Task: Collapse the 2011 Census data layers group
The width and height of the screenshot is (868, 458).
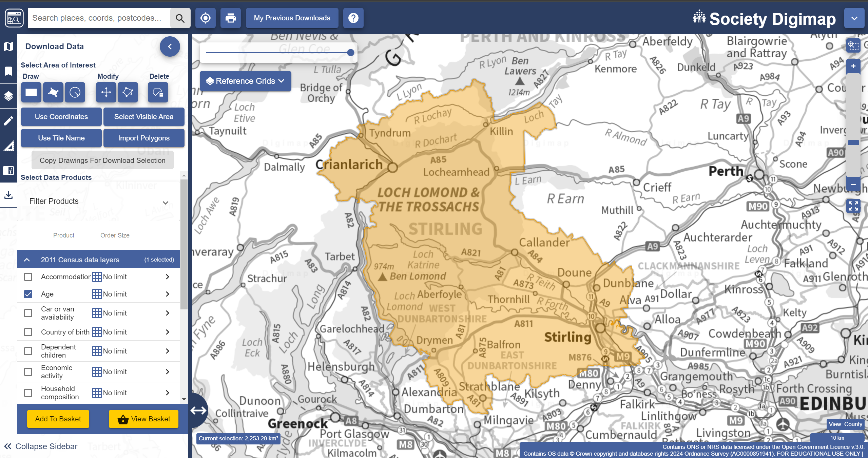Action: [98, 260]
